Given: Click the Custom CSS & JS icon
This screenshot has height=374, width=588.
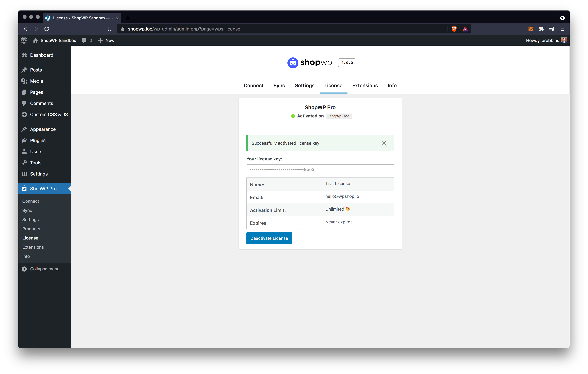Looking at the screenshot, I should 24,114.
